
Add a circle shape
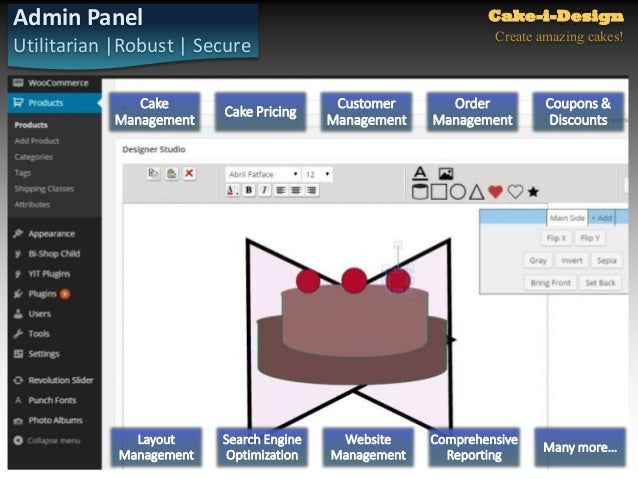[x=458, y=192]
